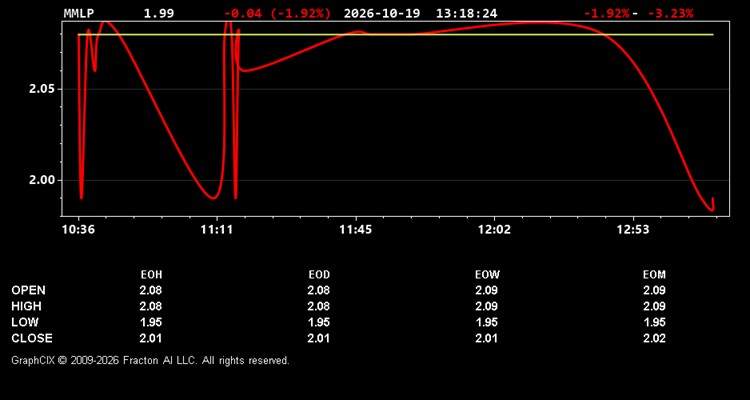The width and height of the screenshot is (750, 400).
Task: Click the 12:53 time axis label
Action: pyautogui.click(x=633, y=230)
